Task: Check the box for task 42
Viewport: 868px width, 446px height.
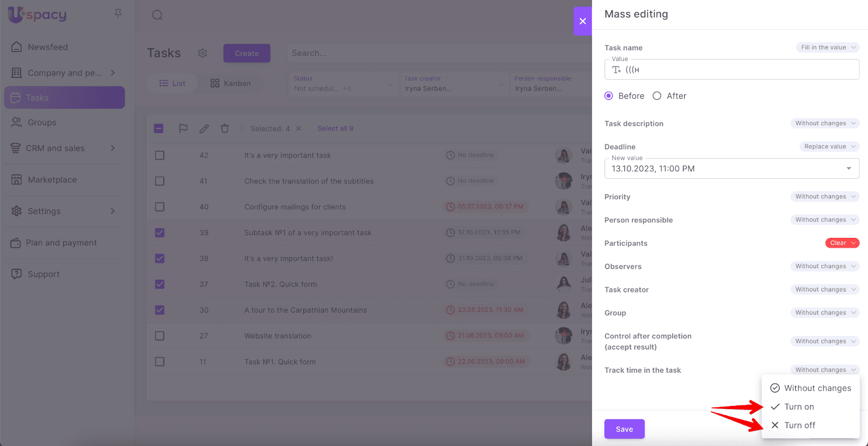Action: 159,155
